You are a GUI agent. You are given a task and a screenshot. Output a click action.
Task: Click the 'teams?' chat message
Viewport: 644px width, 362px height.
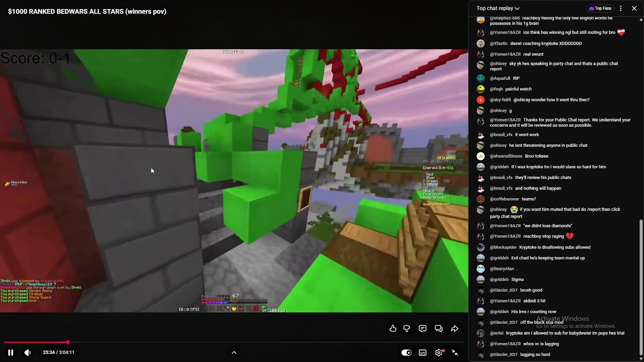[x=528, y=199]
